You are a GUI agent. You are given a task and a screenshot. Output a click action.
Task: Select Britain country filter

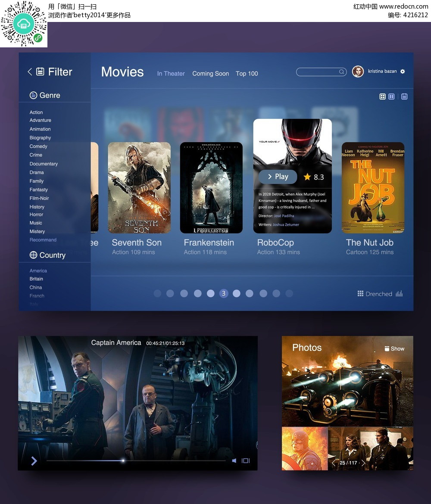[x=36, y=279]
